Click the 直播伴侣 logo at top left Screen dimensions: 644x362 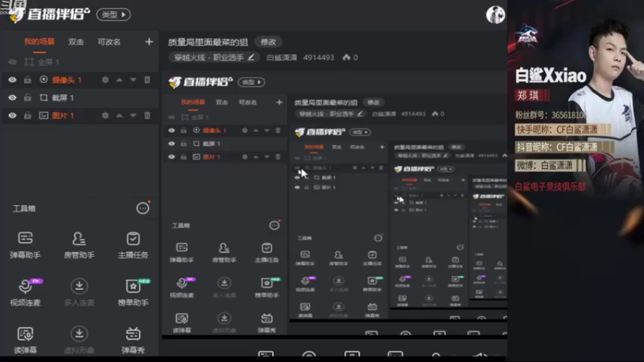tap(49, 14)
